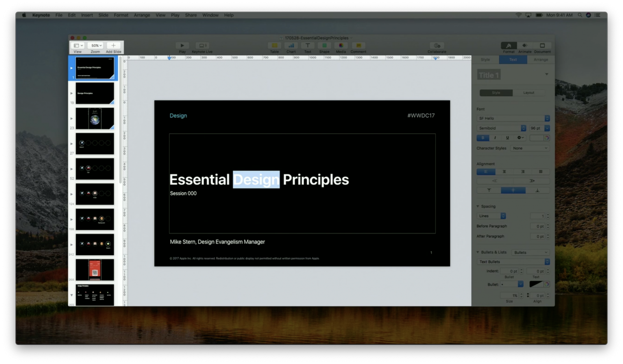The width and height of the screenshot is (623, 364).
Task: Insert a chart using the toolbar Chart icon
Action: [x=291, y=46]
